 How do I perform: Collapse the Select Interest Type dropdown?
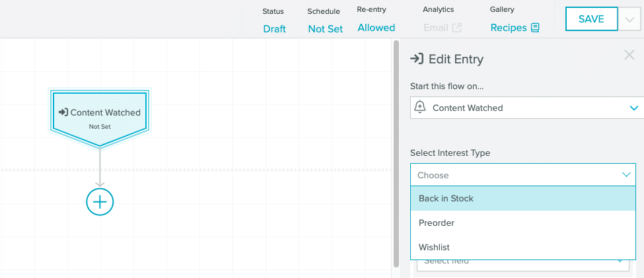[626, 175]
